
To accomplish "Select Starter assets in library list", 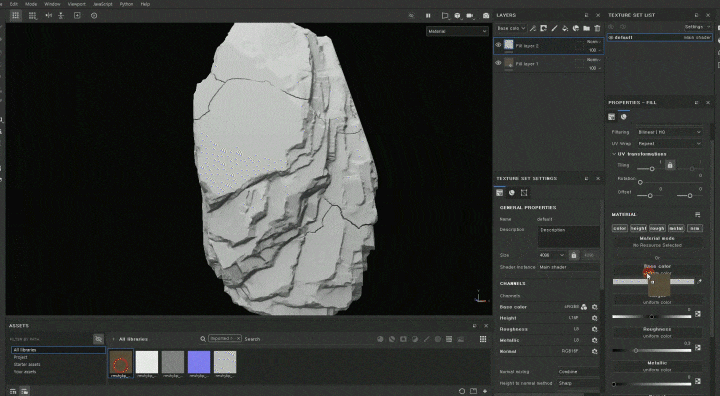I will (27, 364).
